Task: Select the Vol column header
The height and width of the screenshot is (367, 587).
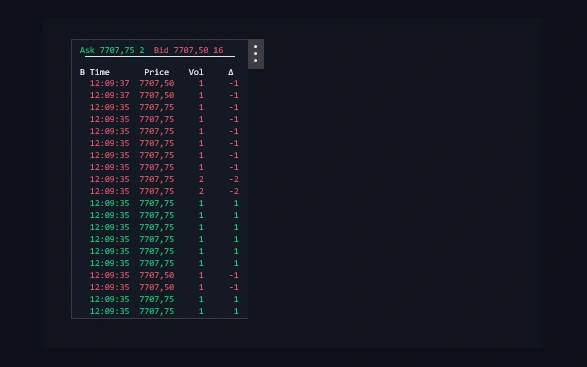Action: [196, 72]
